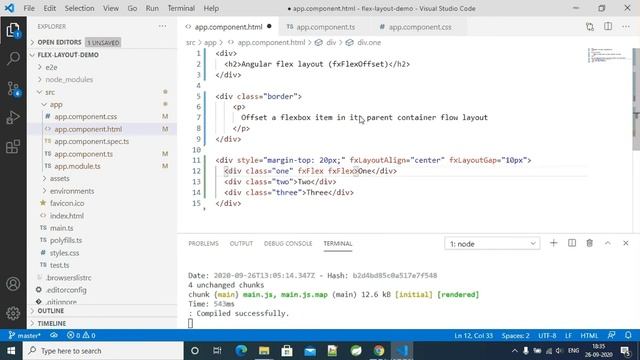Expand the node_modules folder

pos(69,80)
